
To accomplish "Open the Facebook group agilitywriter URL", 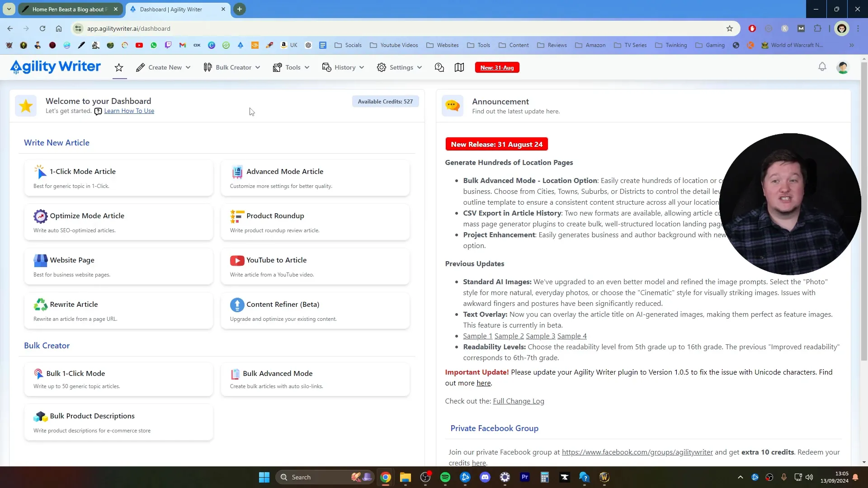I will [637, 452].
